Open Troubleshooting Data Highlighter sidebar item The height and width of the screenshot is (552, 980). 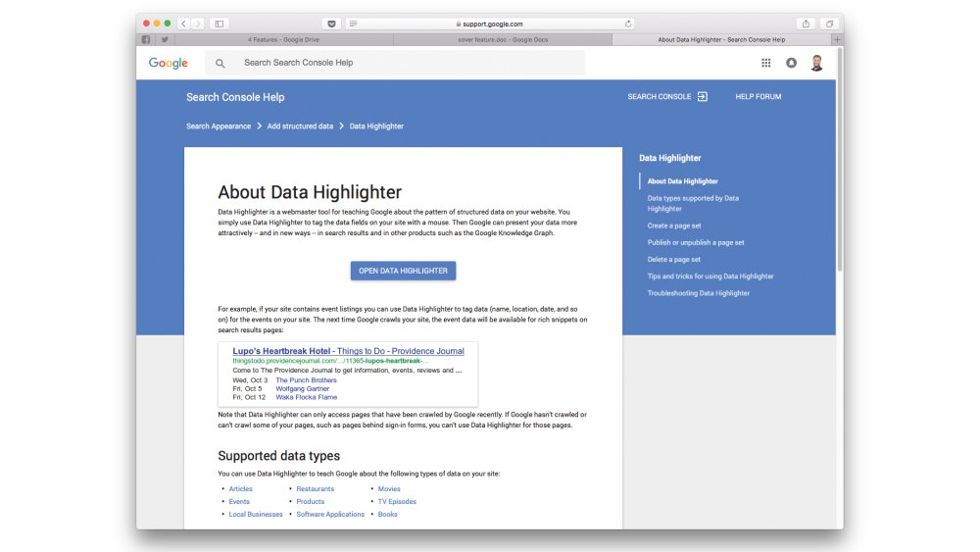(698, 293)
